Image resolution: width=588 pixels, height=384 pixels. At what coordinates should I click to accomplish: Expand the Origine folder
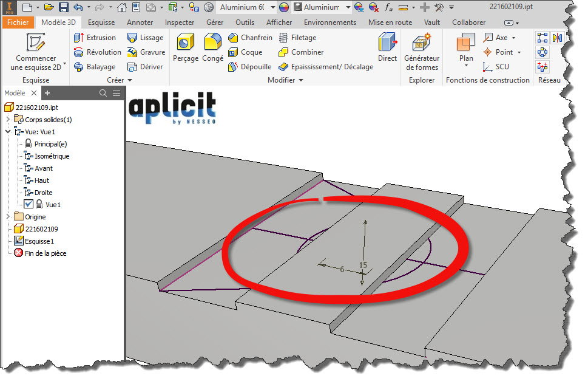[8, 217]
